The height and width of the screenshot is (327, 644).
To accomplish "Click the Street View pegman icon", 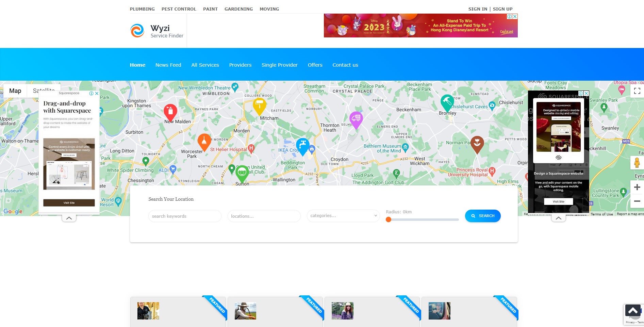I will (637, 163).
